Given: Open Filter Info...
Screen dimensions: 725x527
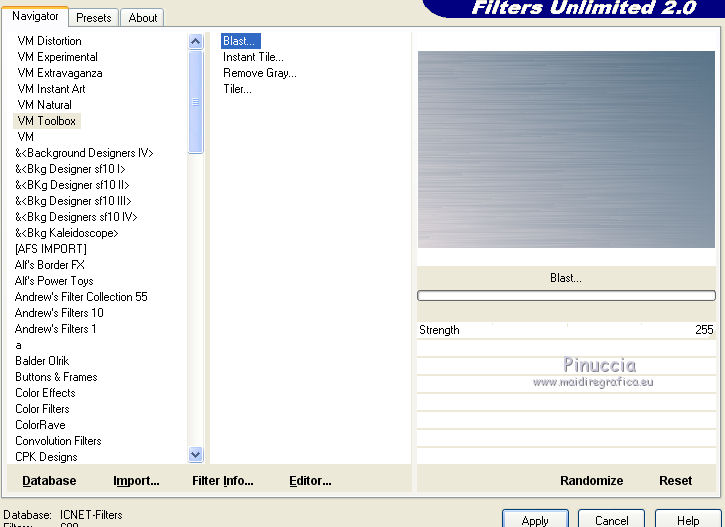Looking at the screenshot, I should (223, 481).
